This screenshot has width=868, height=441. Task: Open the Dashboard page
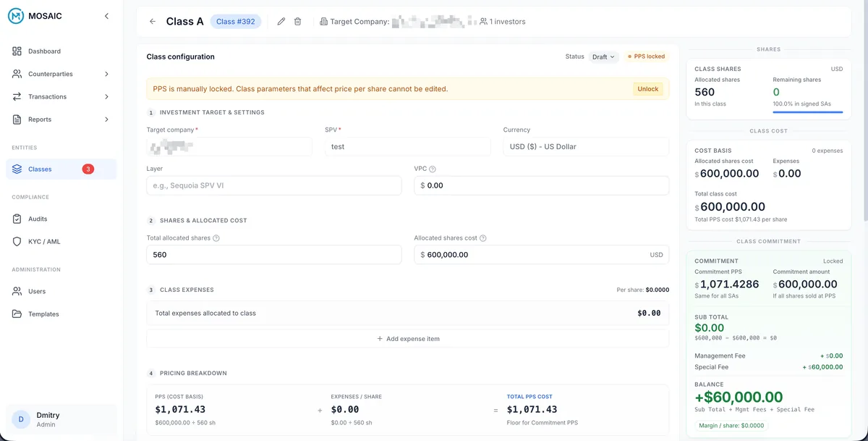61,51
